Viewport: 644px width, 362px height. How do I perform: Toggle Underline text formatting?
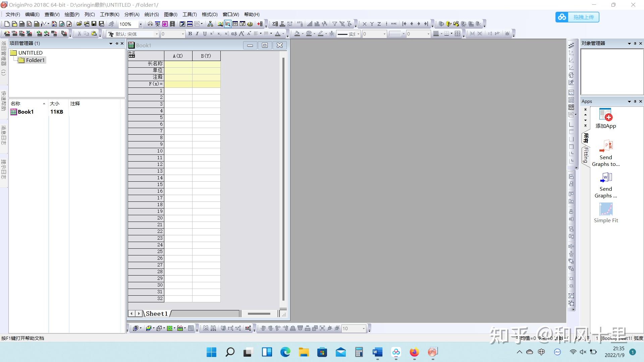coord(205,34)
